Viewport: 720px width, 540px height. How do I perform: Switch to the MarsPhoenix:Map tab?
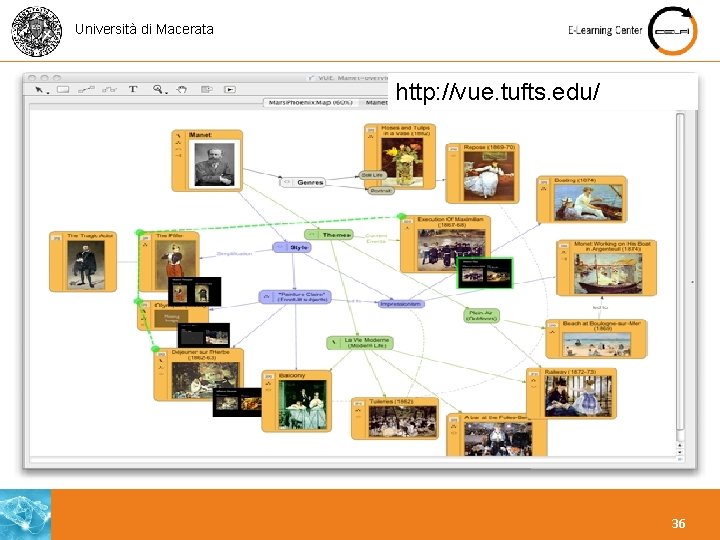[310, 102]
